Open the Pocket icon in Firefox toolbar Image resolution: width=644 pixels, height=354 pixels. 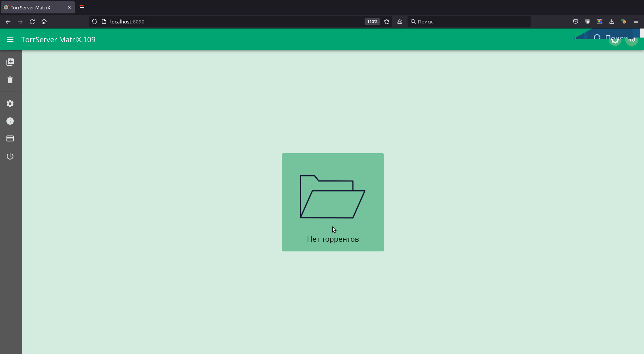pyautogui.click(x=576, y=21)
